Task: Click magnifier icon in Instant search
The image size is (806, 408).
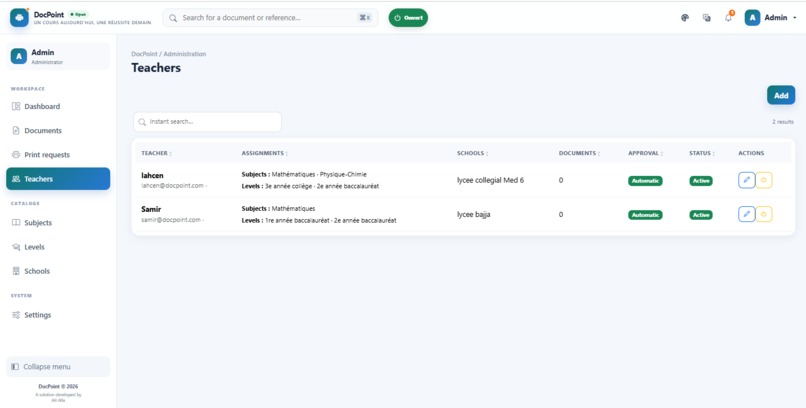Action: (142, 122)
